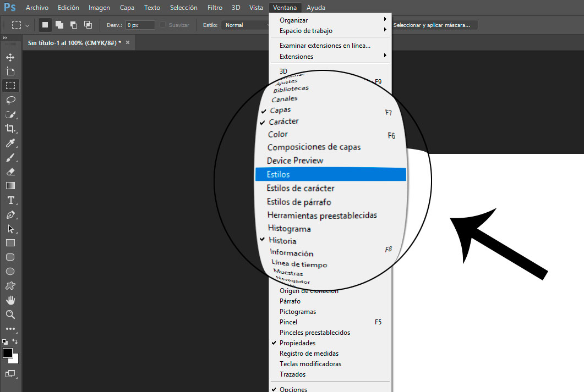Viewport: 584px width, 392px height.
Task: Select the Path Selection arrow tool
Action: tap(10, 229)
